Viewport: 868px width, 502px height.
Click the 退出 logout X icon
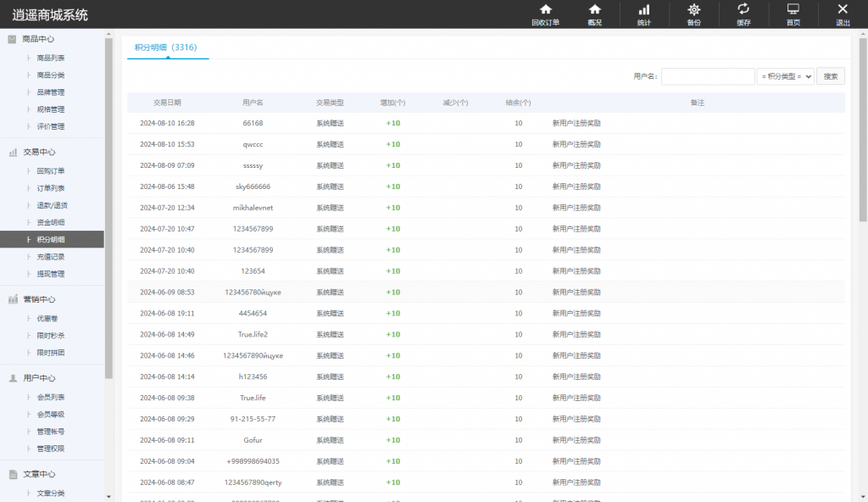tap(843, 8)
